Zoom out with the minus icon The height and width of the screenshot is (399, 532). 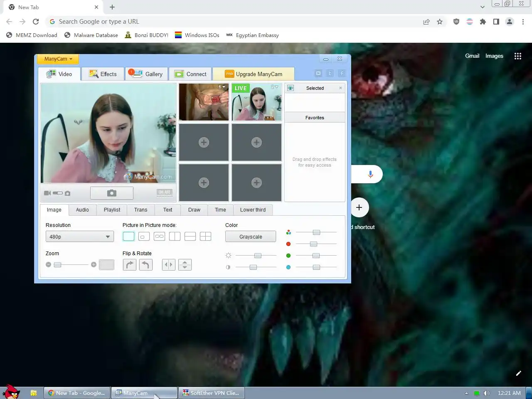[48, 264]
